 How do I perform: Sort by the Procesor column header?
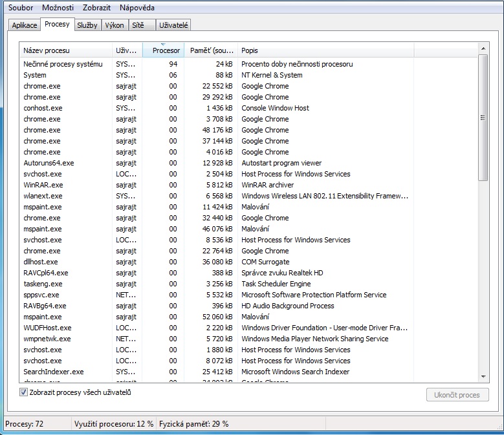(163, 50)
